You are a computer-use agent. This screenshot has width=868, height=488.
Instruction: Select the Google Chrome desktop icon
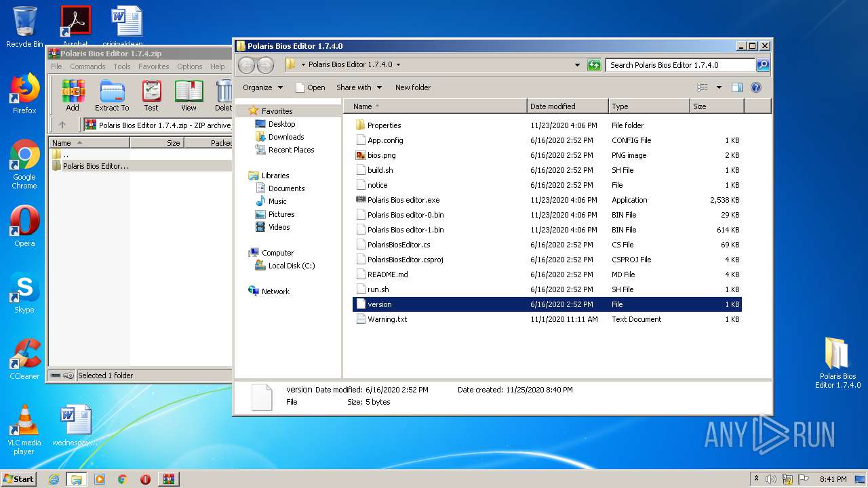[x=24, y=165]
